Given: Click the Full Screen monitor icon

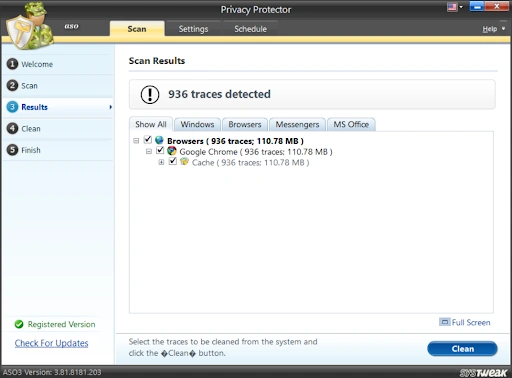Looking at the screenshot, I should click(444, 322).
